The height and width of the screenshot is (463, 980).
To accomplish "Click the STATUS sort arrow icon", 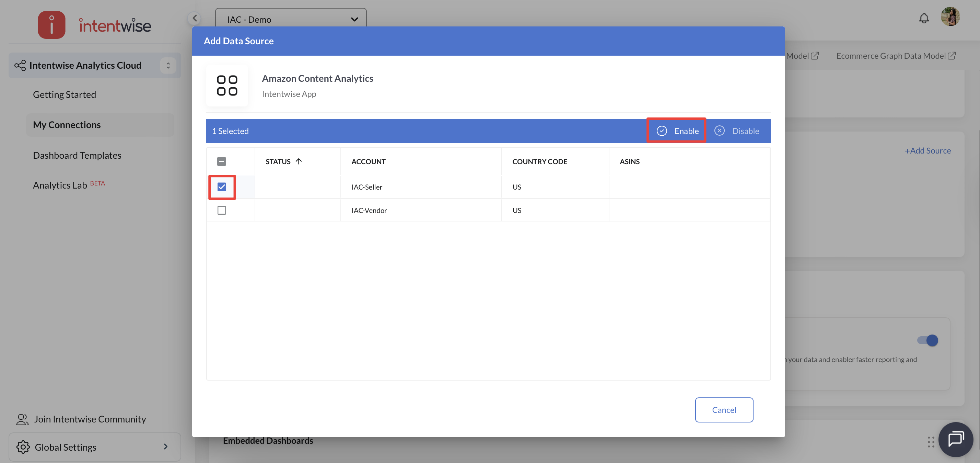I will (x=299, y=161).
